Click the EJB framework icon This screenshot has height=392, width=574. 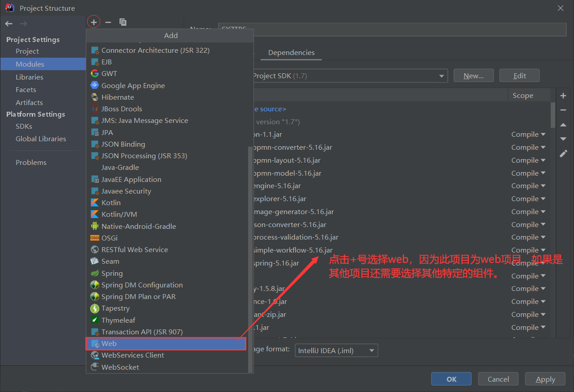[95, 62]
